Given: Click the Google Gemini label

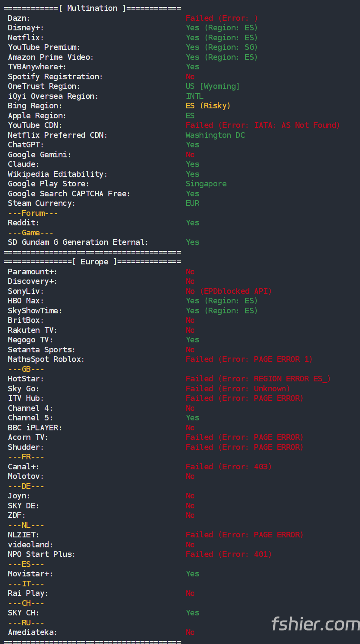Looking at the screenshot, I should (x=39, y=155).
